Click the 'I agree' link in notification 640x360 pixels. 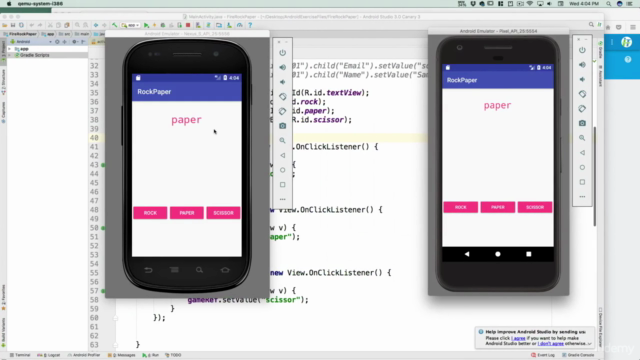(x=518, y=338)
